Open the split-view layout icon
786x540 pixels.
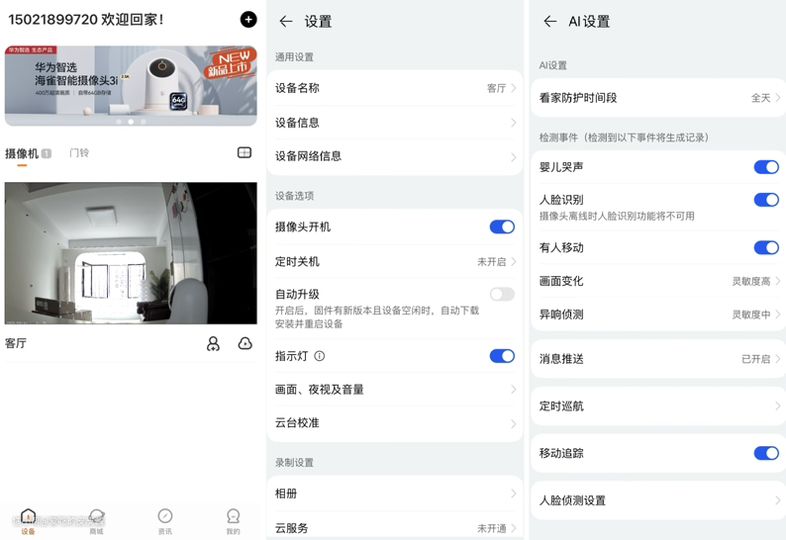click(x=244, y=152)
